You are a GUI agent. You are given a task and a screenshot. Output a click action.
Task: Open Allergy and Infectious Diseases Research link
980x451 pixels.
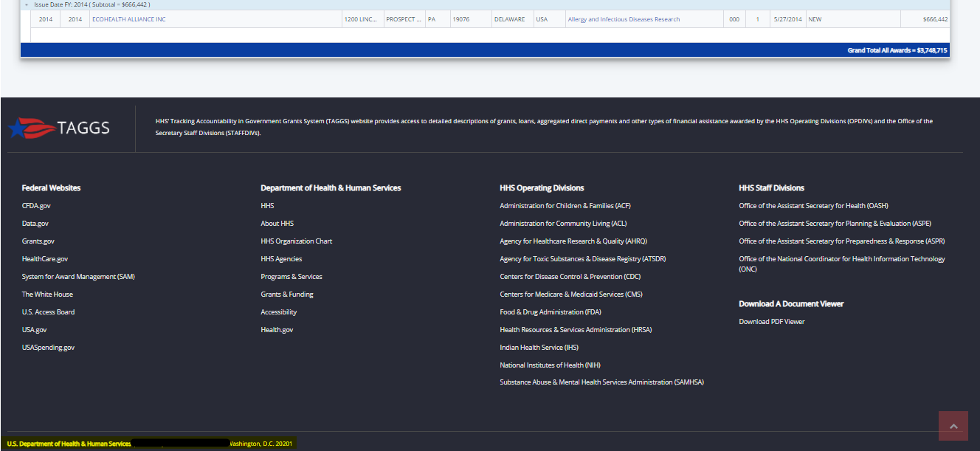point(624,19)
